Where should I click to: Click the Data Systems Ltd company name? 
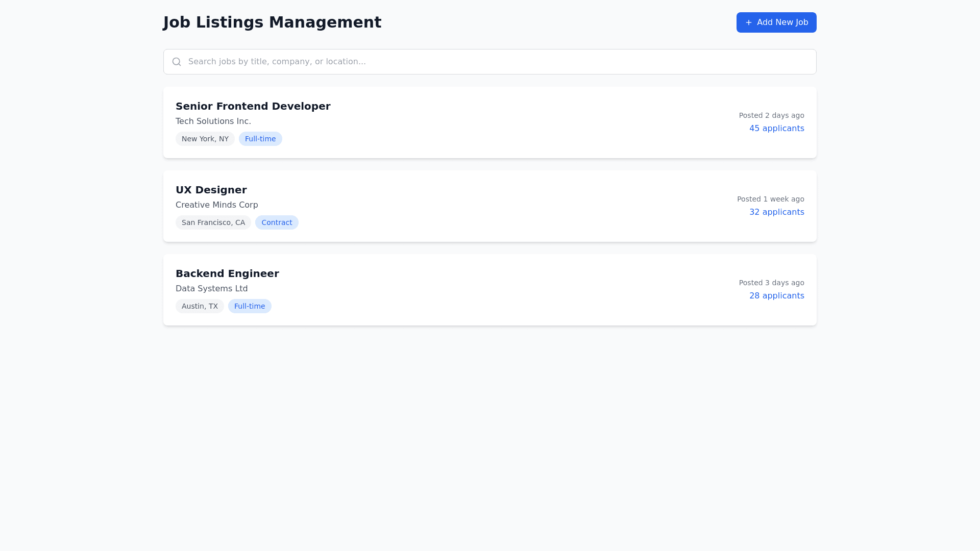[x=211, y=289]
